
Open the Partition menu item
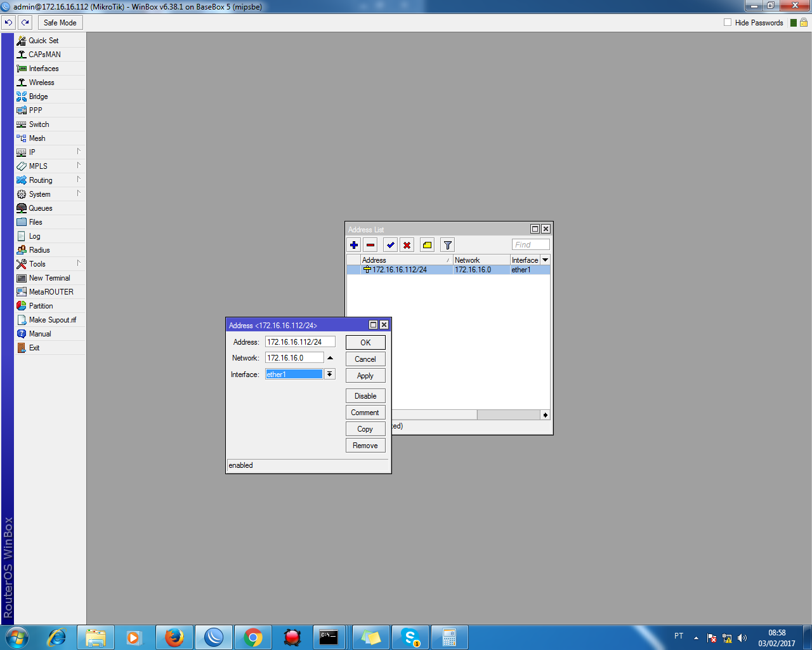coord(50,306)
